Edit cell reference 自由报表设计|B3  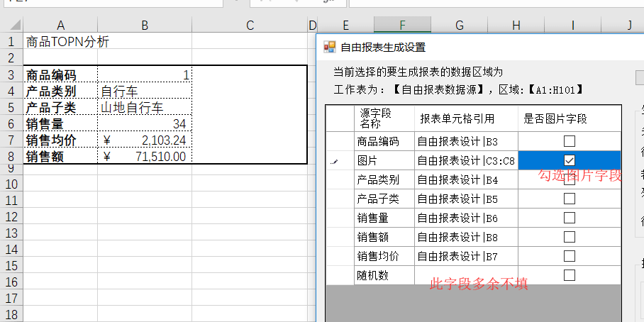466,141
